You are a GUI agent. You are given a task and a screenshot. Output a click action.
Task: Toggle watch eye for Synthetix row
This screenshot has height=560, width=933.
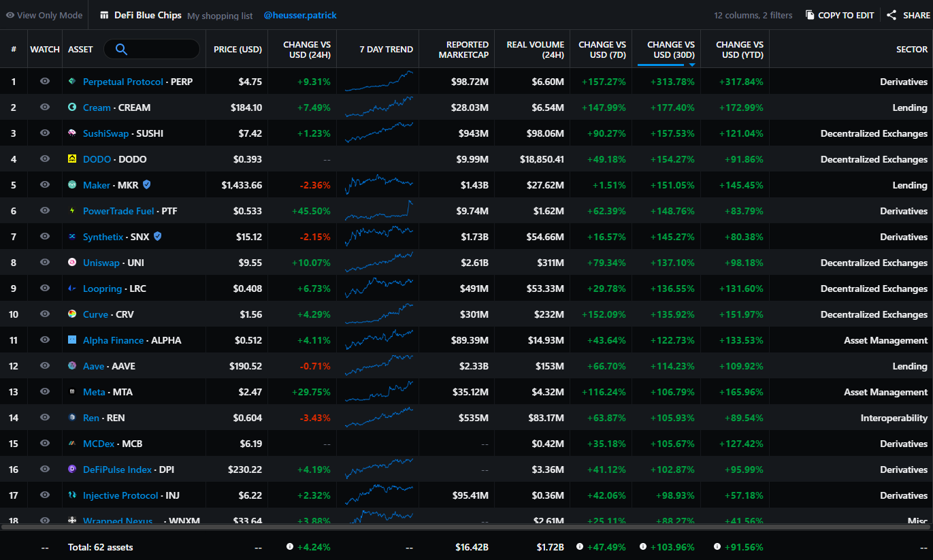pos(45,237)
